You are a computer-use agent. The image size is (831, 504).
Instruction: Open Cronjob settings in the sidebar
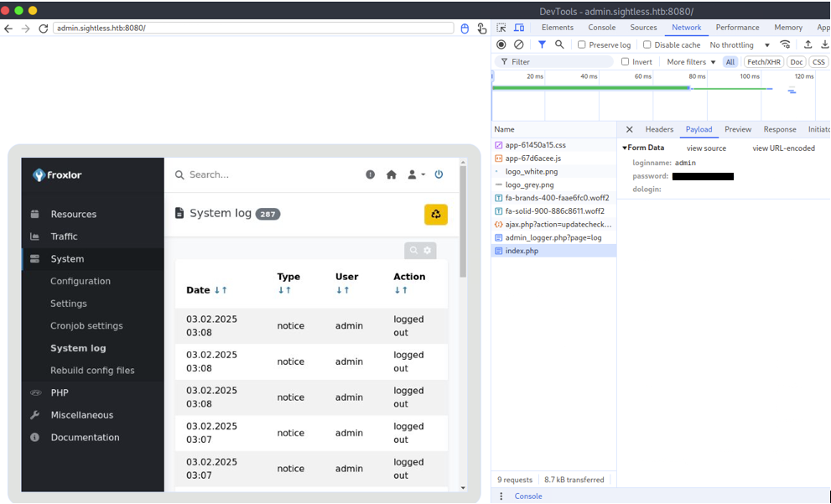[86, 325]
